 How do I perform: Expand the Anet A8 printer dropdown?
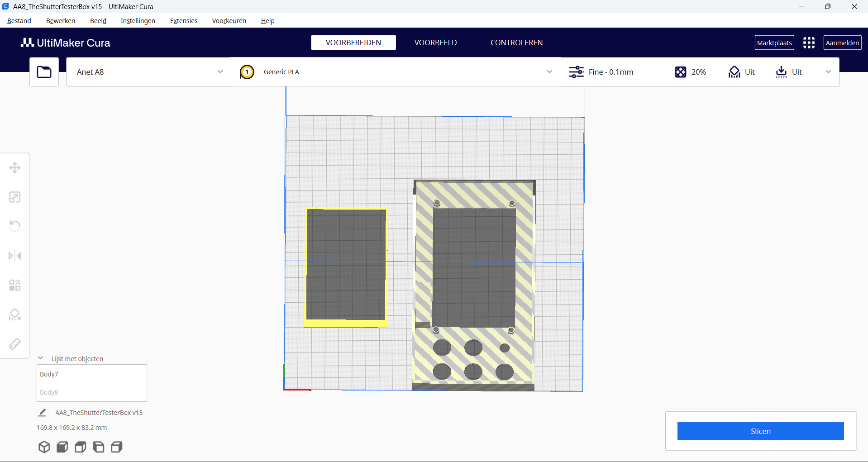(220, 72)
